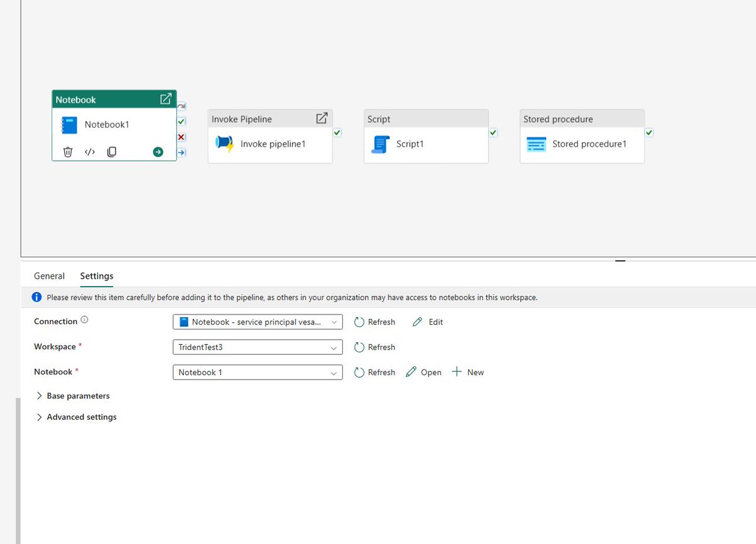Click Invoke Pipeline success check connector
The image size is (756, 544).
tap(337, 132)
